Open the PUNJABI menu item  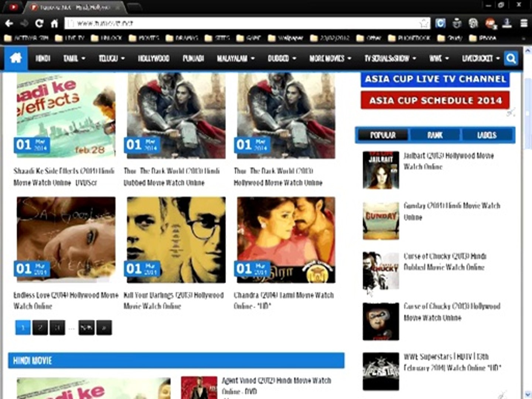193,58
